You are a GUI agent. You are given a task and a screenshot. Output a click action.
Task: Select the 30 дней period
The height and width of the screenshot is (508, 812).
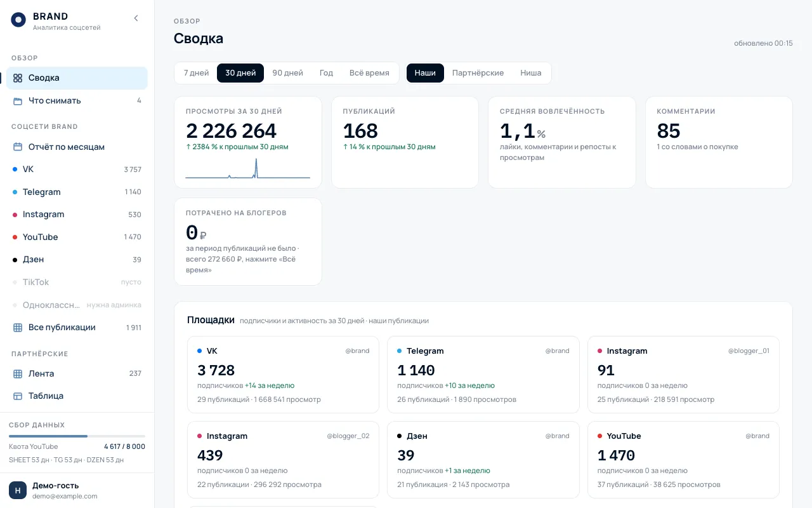tap(240, 73)
